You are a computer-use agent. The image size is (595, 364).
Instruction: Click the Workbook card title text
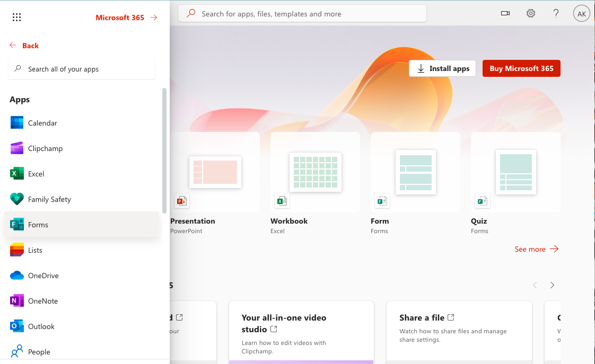tap(289, 221)
